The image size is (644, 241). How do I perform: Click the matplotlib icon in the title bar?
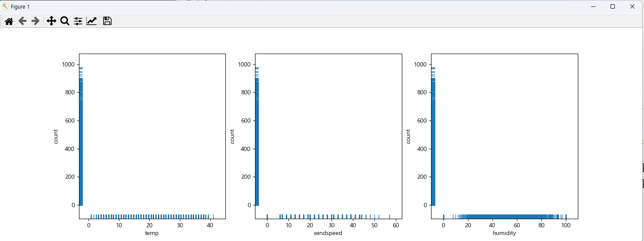[x=6, y=6]
